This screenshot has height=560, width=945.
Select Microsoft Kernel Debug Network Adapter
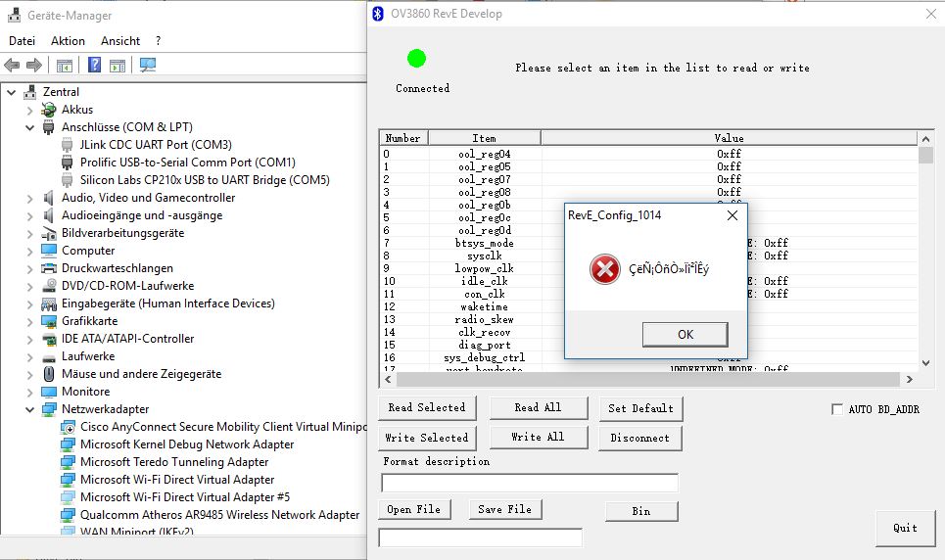coord(187,444)
